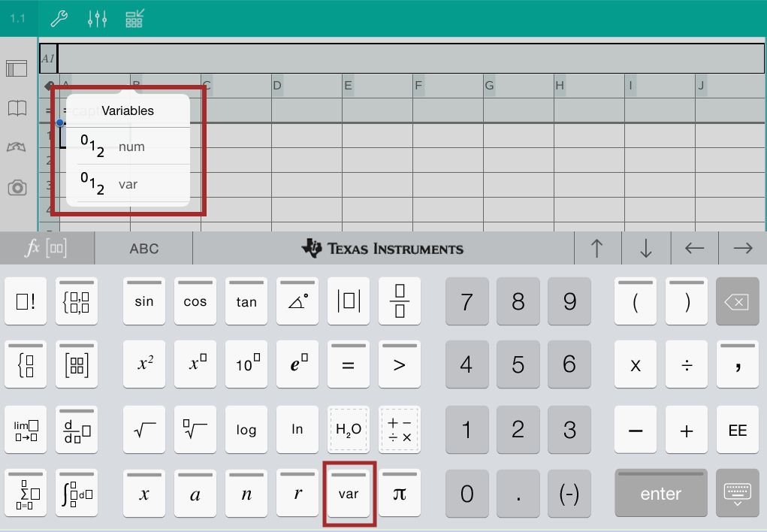The image size is (767, 532).
Task: Insert the fraction template key
Action: tap(400, 301)
